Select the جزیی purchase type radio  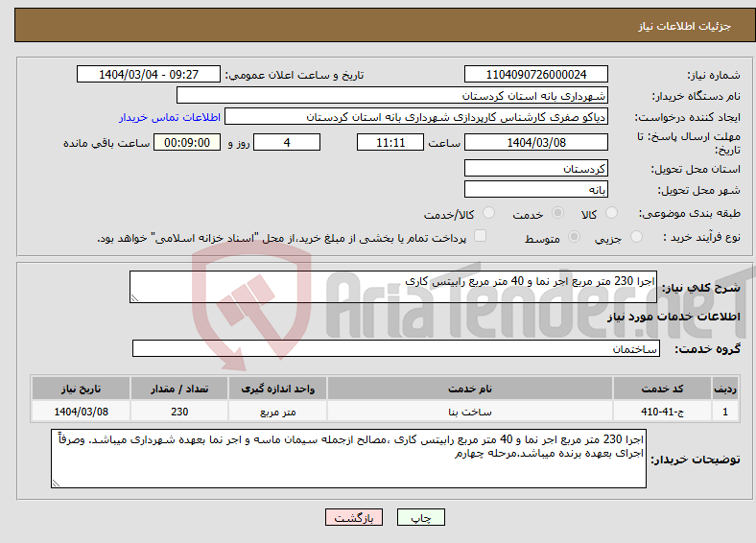[x=636, y=236]
